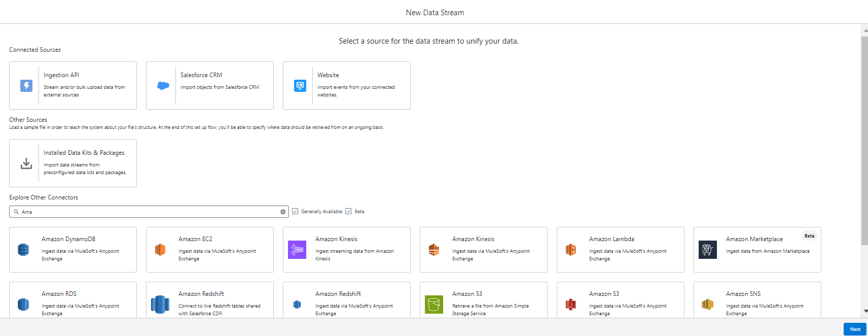
Task: Click the Salesforce CRM cloud icon
Action: point(163,86)
